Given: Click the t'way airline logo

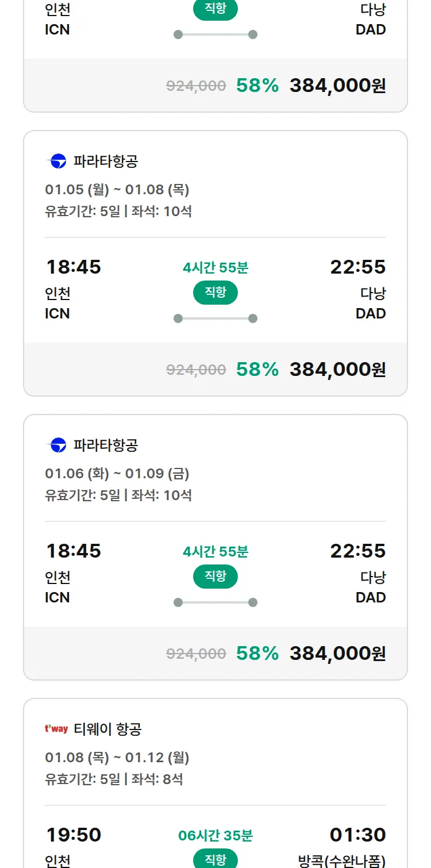Looking at the screenshot, I should 56,729.
